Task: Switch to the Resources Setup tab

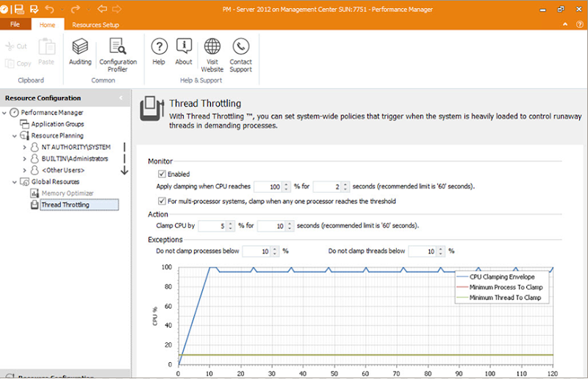Action: tap(96, 25)
